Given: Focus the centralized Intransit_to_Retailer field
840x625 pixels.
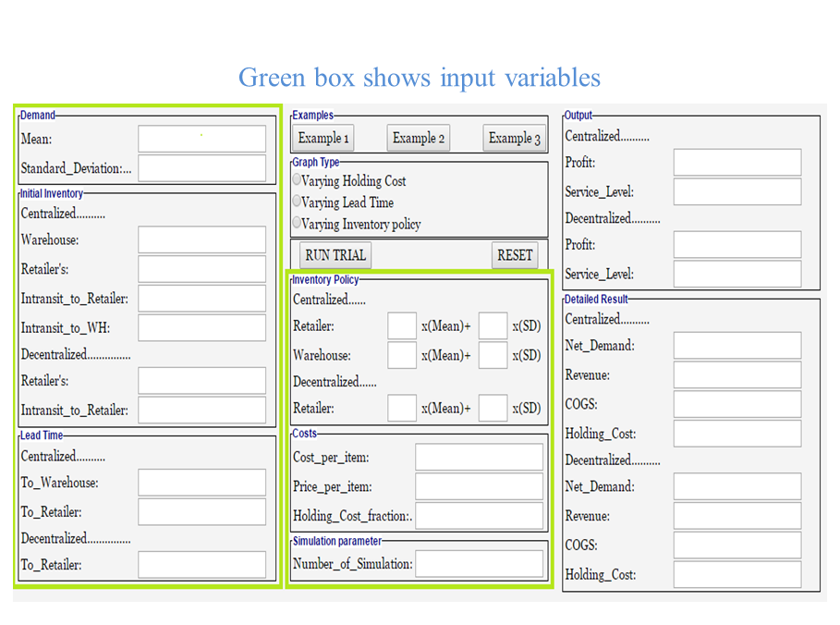Looking at the screenshot, I should click(202, 299).
